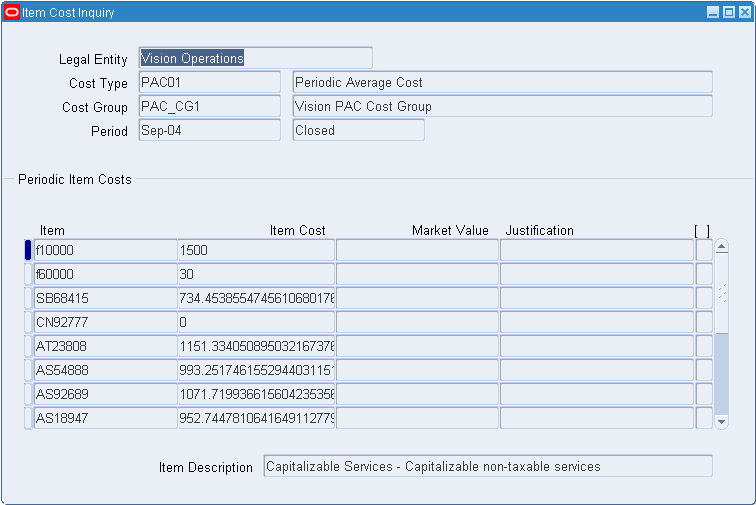756x505 pixels.
Task: Select item AT23808 cell
Action: pyautogui.click(x=106, y=346)
